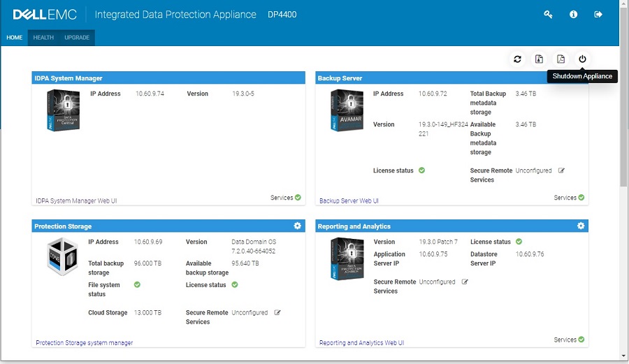Open Reporting and Analytics Web UI link
Image resolution: width=629 pixels, height=364 pixels.
point(361,343)
